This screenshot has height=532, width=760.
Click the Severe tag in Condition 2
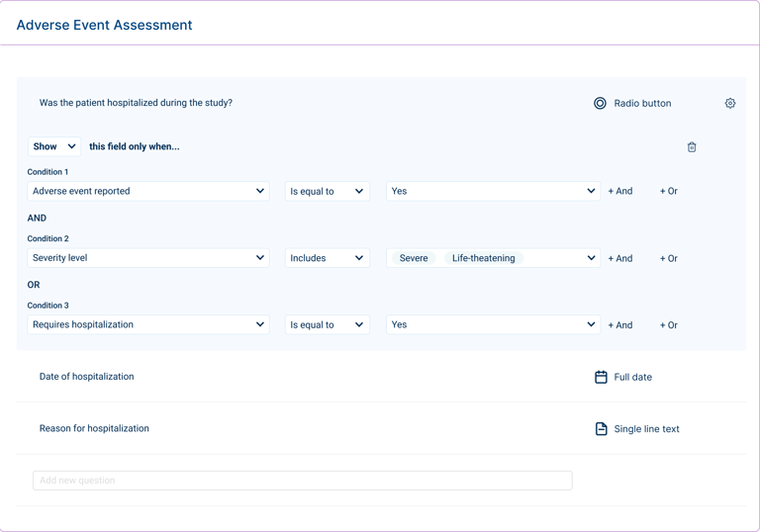point(414,258)
